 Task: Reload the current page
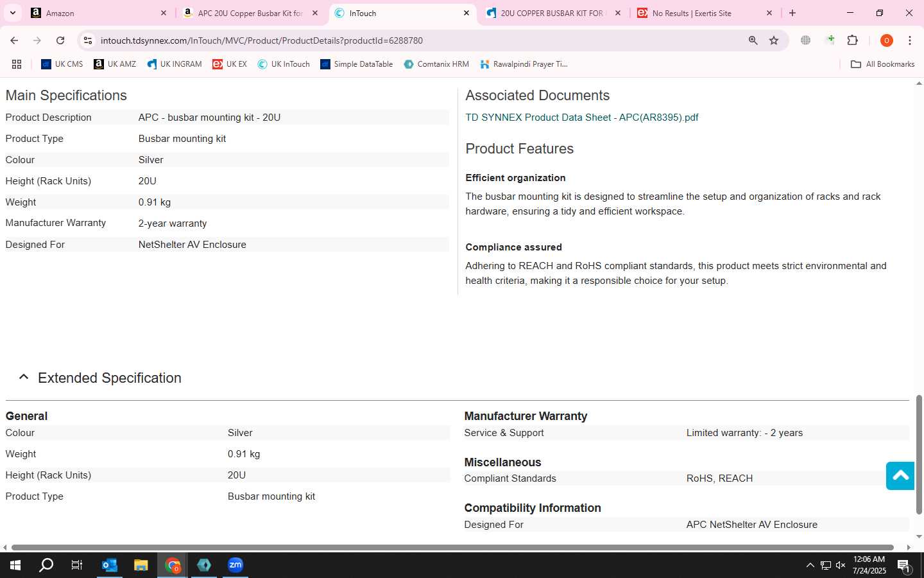coord(60,40)
